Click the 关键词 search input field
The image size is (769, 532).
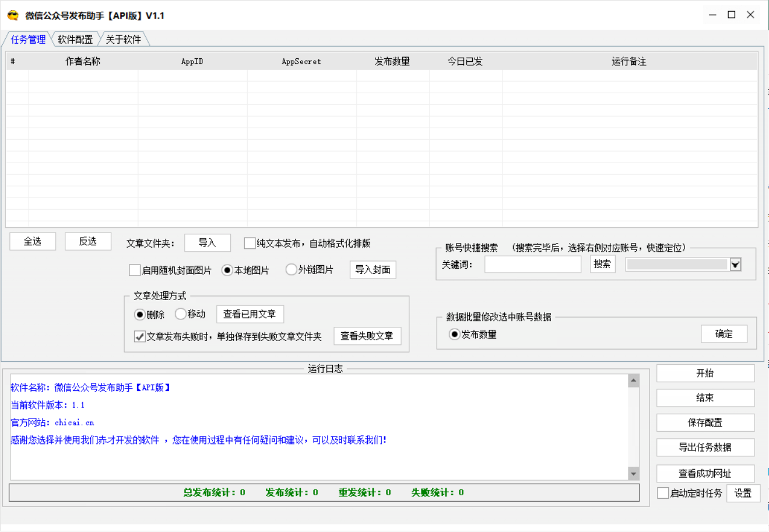click(x=532, y=264)
